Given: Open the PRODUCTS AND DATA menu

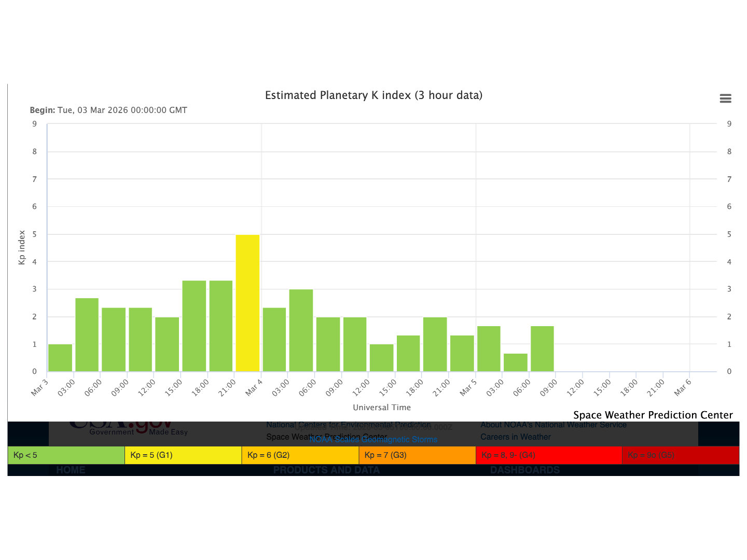Looking at the screenshot, I should pyautogui.click(x=326, y=470).
